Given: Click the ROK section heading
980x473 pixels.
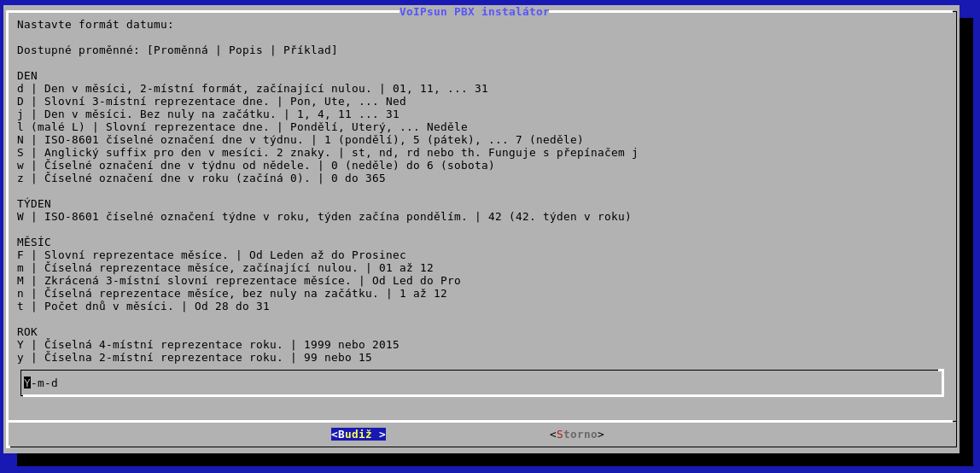Looking at the screenshot, I should pos(26,332).
